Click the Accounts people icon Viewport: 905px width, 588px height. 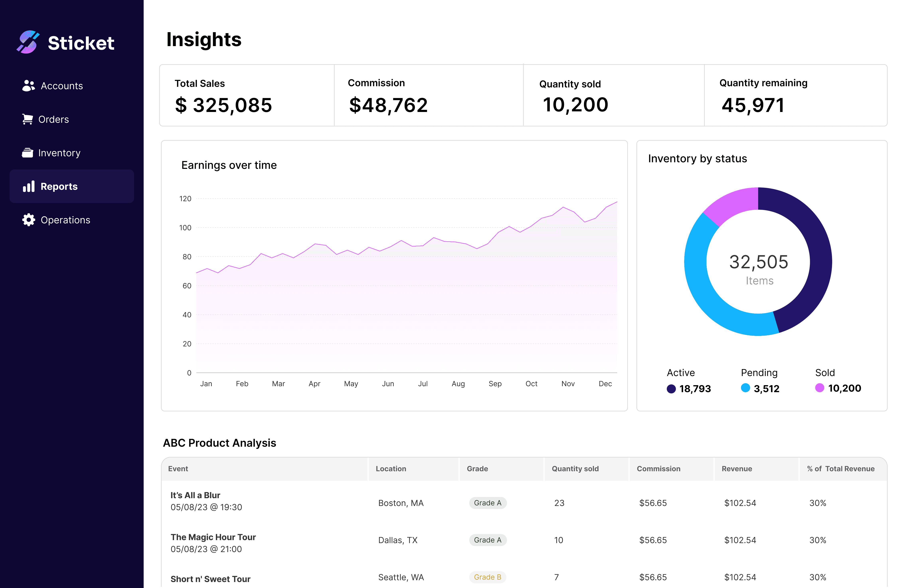[x=29, y=86]
